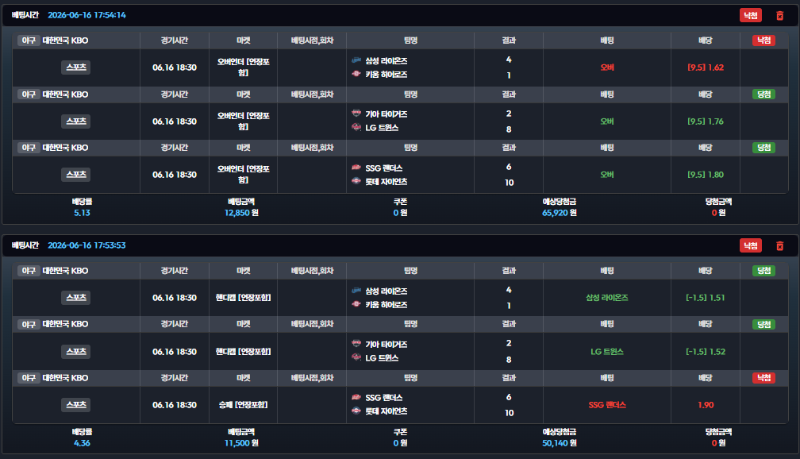Click 야구 tag in first slip's top row
Image resolution: width=800 pixels, height=459 pixels.
pyautogui.click(x=29, y=40)
